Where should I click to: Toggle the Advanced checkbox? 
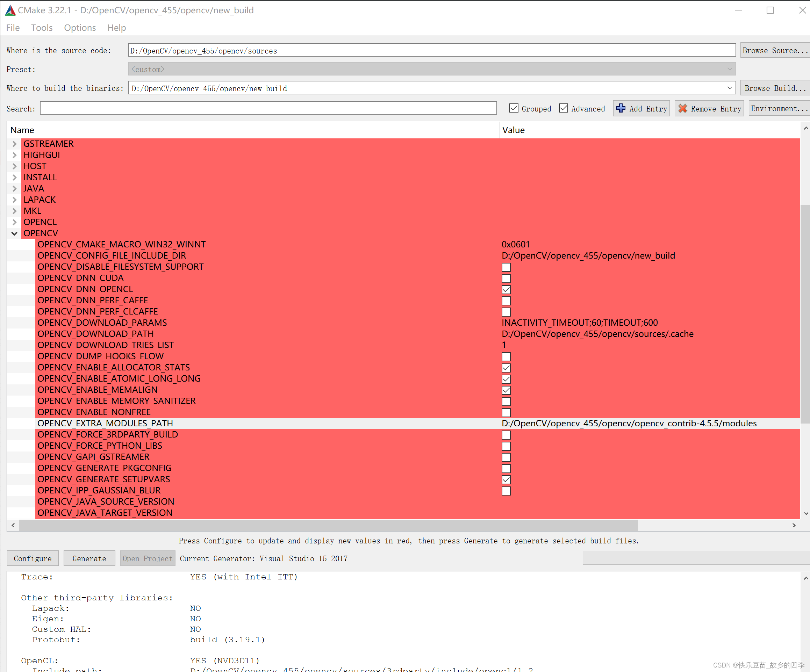tap(564, 108)
